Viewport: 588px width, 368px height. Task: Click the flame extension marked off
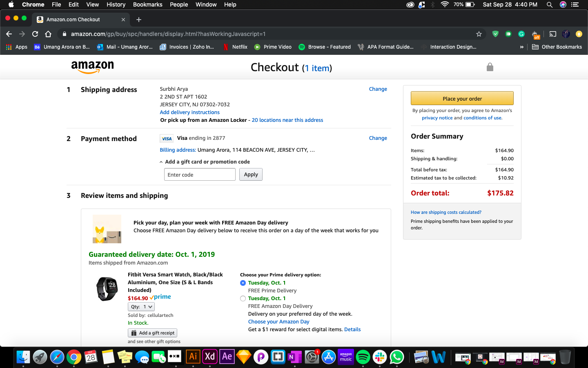point(535,34)
